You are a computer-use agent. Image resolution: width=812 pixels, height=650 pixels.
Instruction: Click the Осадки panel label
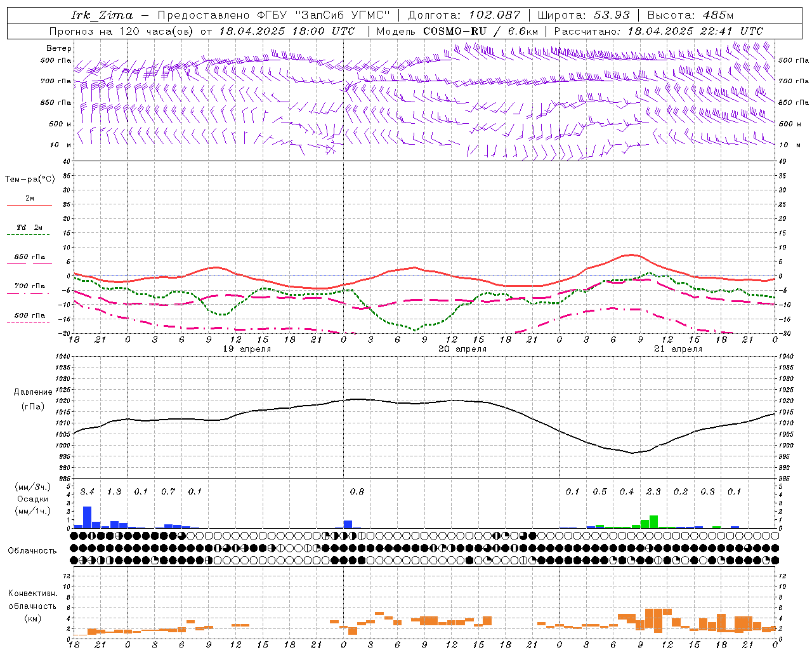coord(32,499)
